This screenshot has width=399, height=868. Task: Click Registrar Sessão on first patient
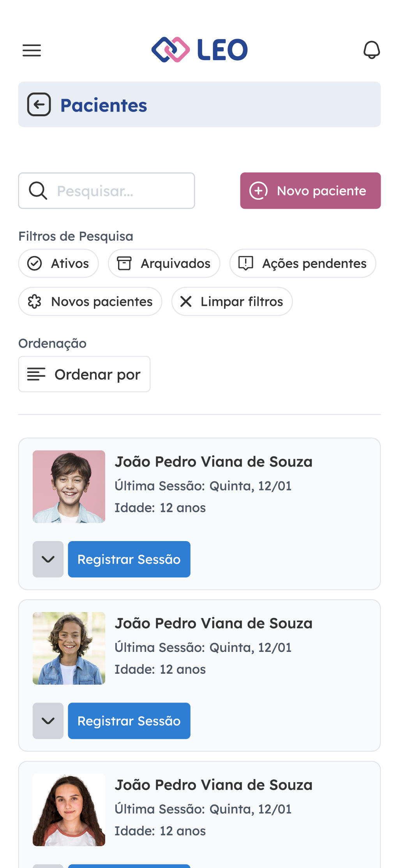[x=129, y=559]
